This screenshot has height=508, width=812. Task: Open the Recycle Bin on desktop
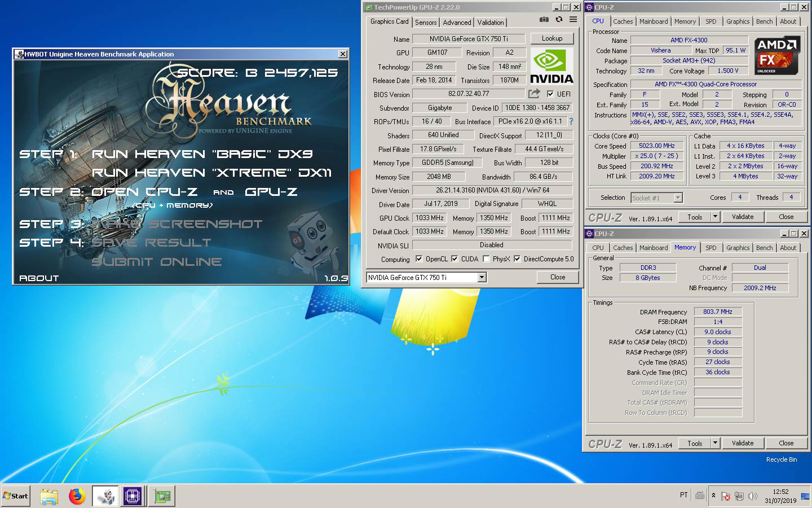pos(781,459)
